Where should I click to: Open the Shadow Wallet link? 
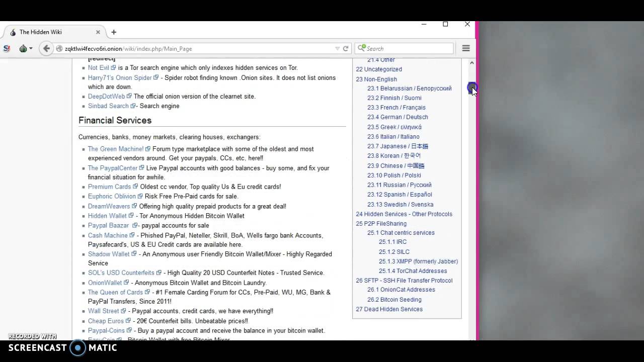[109, 254]
